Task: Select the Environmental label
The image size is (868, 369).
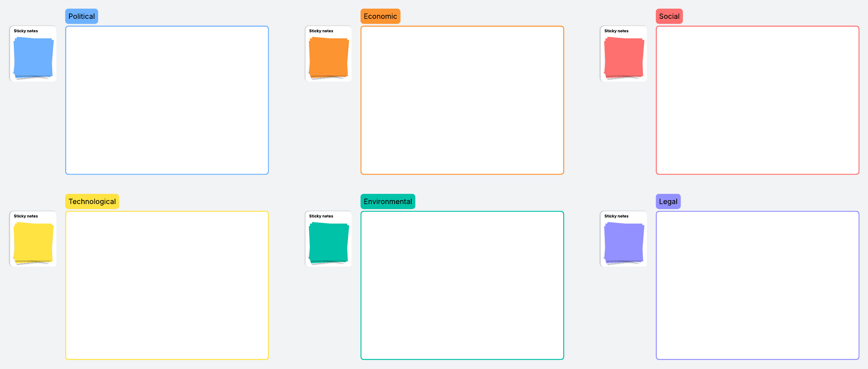Action: 388,202
